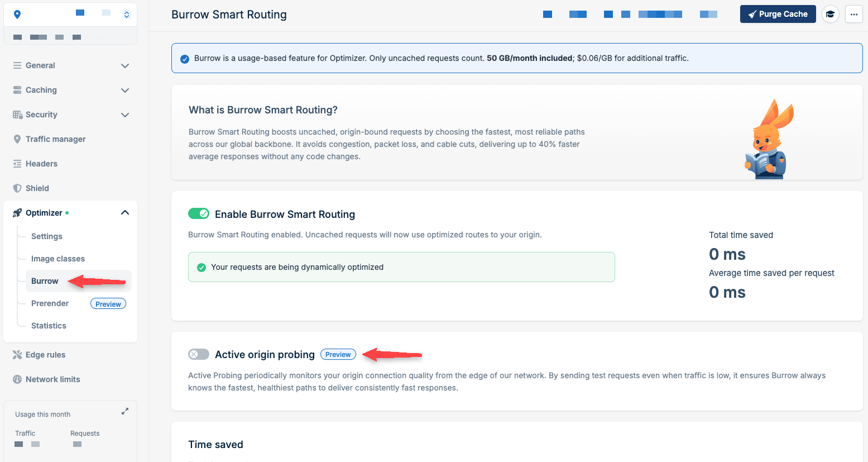
Task: Click Preview badge beside Active origin probing
Action: point(338,355)
